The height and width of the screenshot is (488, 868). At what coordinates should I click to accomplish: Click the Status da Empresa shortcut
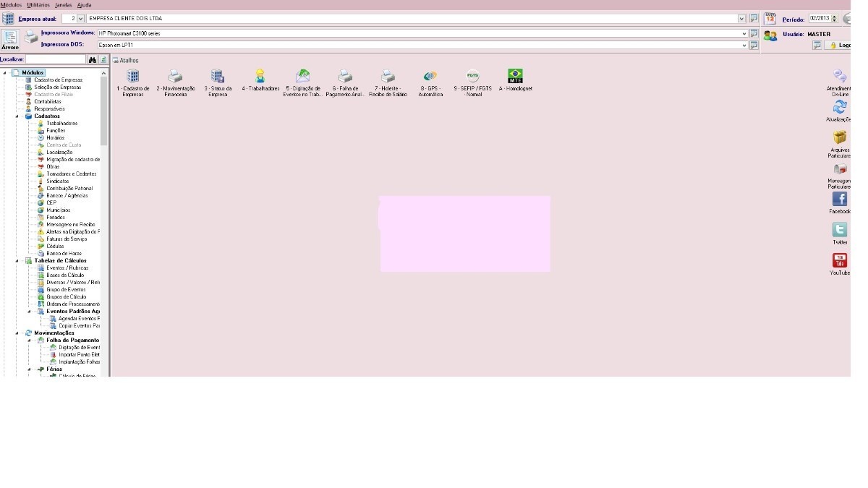click(217, 76)
